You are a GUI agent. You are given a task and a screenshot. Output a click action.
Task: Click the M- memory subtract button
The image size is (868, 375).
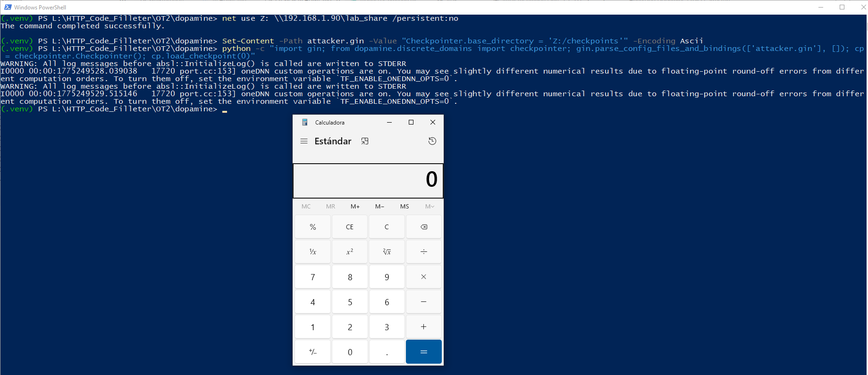point(380,207)
